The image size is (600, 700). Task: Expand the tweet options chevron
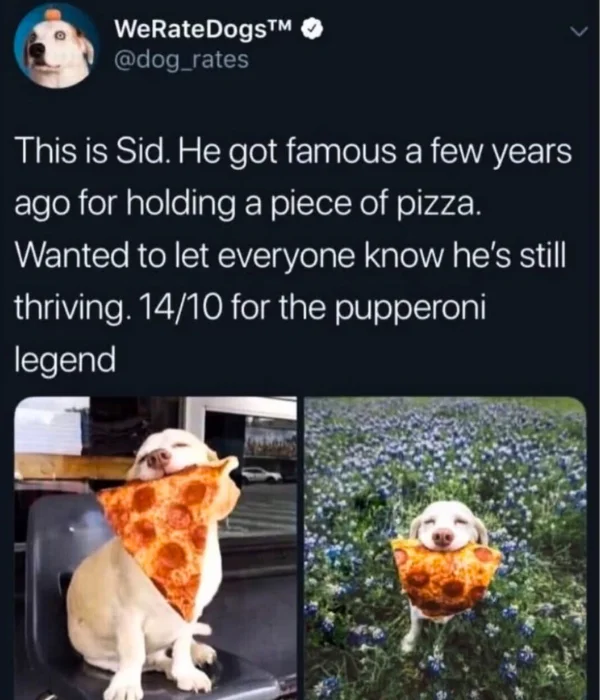(x=579, y=31)
